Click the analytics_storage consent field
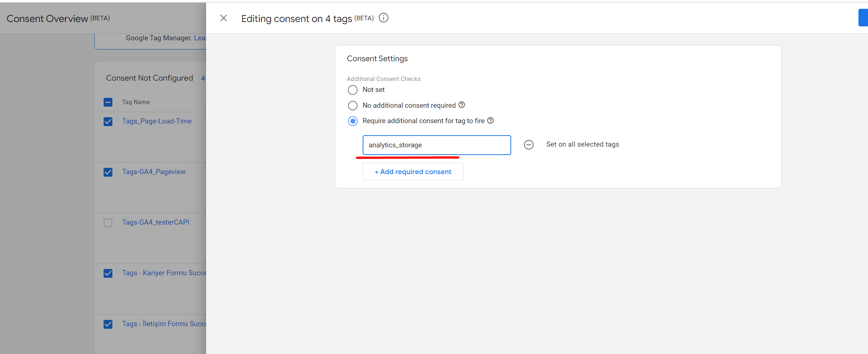868x354 pixels. (436, 145)
